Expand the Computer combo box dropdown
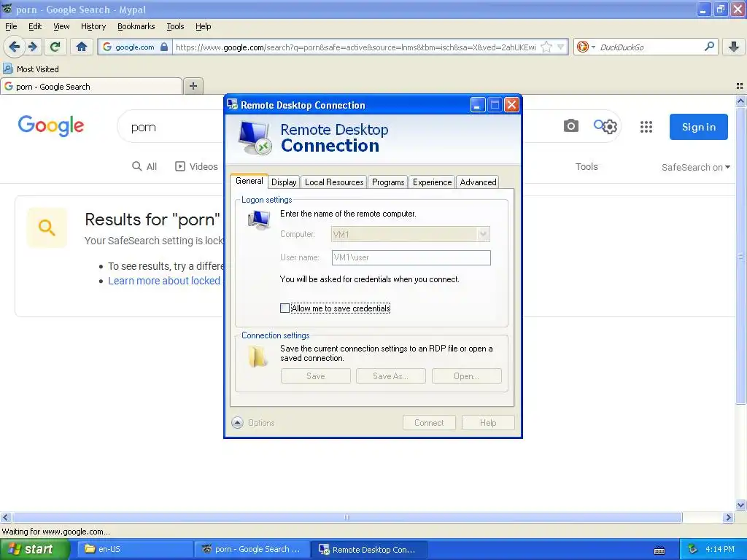The width and height of the screenshot is (747, 560). click(x=483, y=234)
